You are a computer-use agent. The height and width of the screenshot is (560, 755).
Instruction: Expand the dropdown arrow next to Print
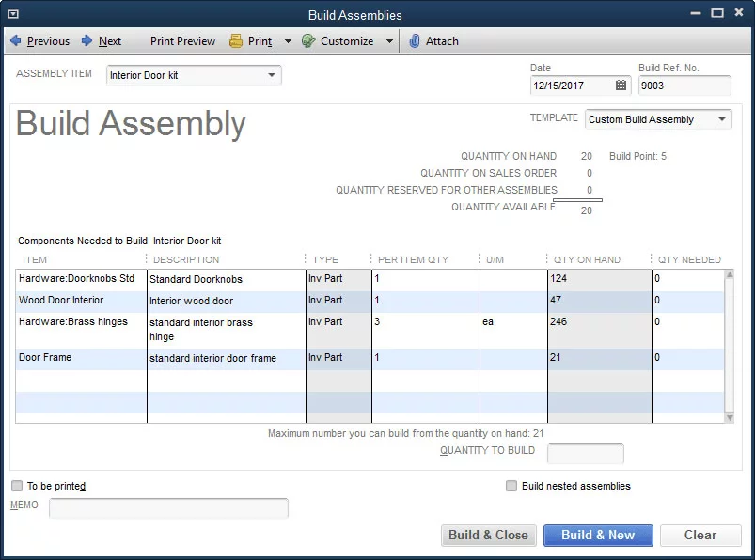(x=289, y=40)
